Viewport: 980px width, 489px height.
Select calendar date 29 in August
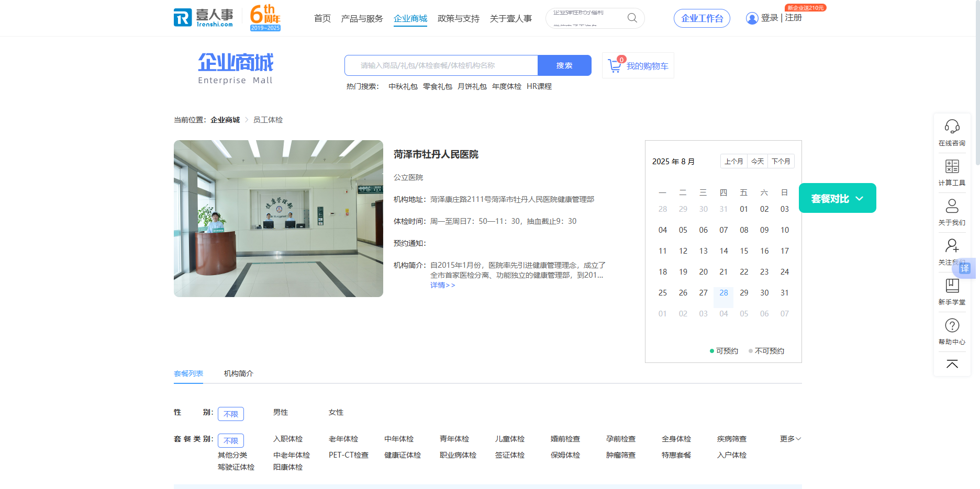(744, 293)
